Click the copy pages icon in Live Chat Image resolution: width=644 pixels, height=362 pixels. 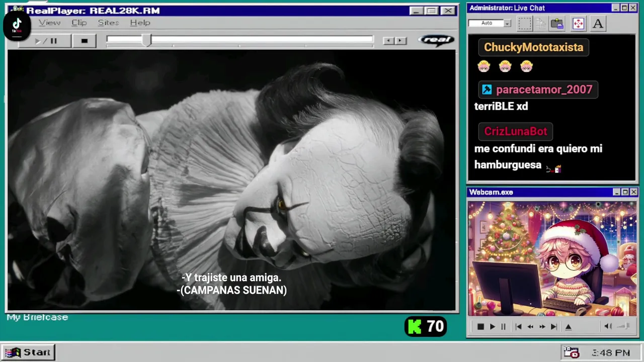point(541,24)
